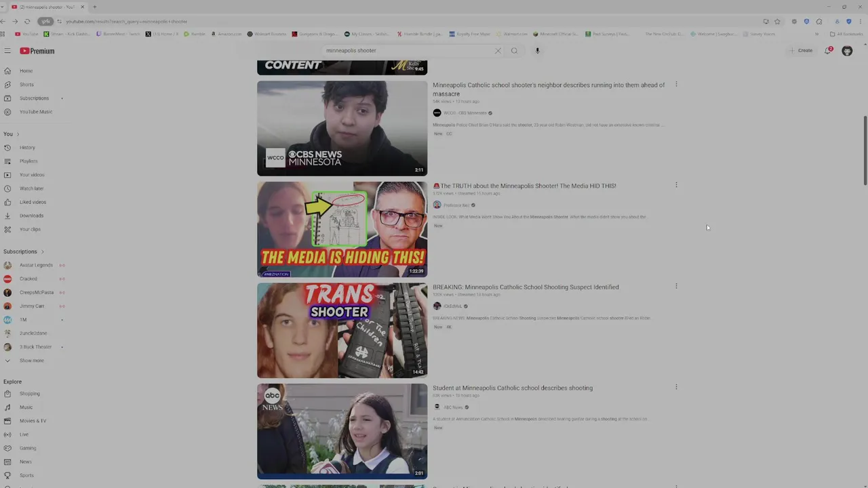Open Your videos

(33, 175)
